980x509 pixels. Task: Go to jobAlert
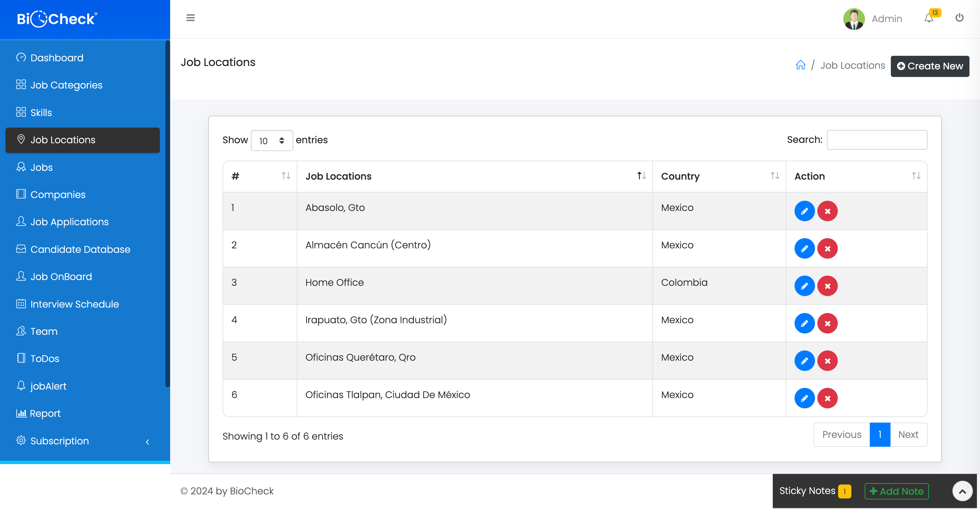click(x=83, y=386)
